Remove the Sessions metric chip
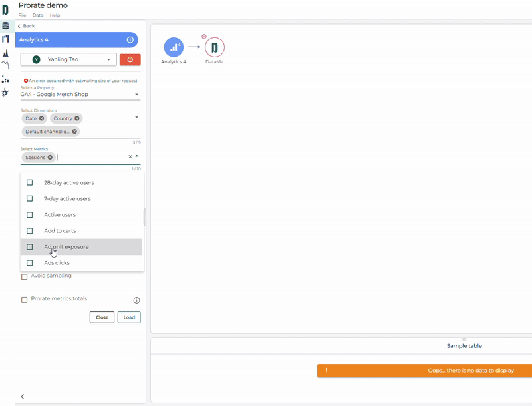The width and height of the screenshot is (532, 406). pyautogui.click(x=50, y=158)
